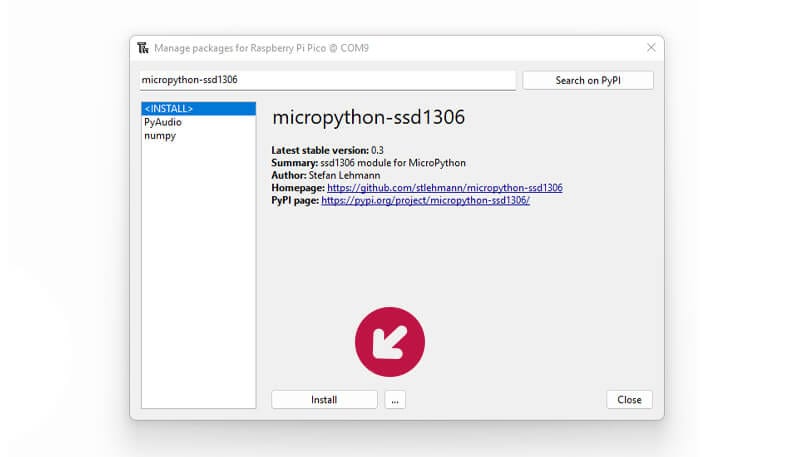The image size is (800, 457).
Task: Click the Install button
Action: coord(324,399)
